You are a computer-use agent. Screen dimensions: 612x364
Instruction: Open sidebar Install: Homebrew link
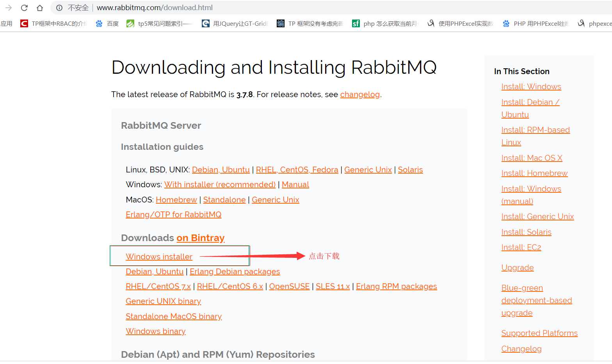(x=534, y=173)
